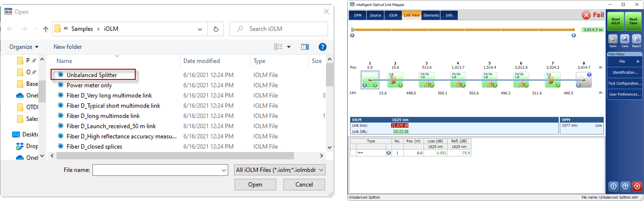Open the view options dropdown arrow
644x201 pixels.
289,47
